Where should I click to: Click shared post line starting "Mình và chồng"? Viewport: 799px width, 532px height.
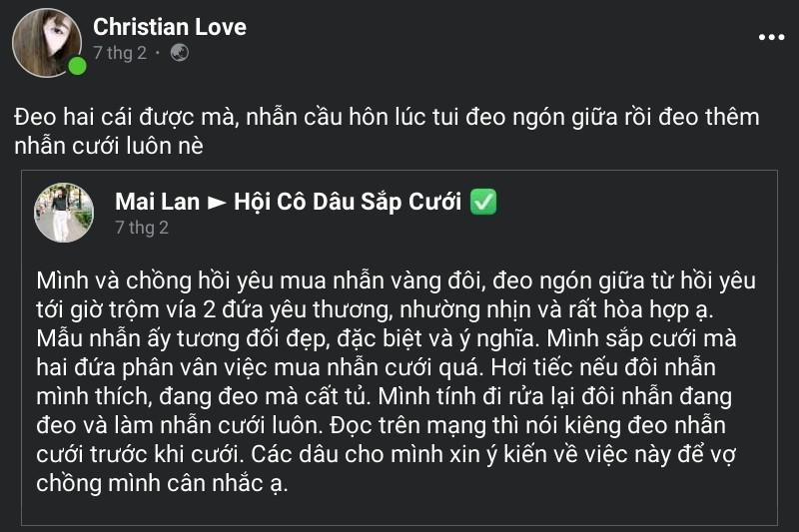396,281
